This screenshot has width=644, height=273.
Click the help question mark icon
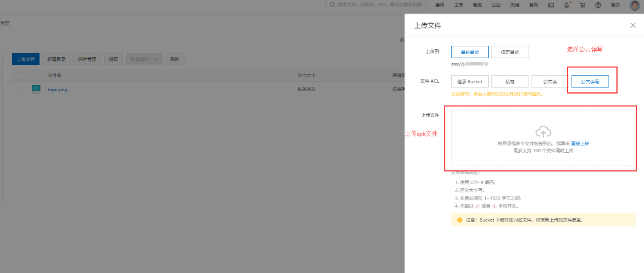coord(598,5)
